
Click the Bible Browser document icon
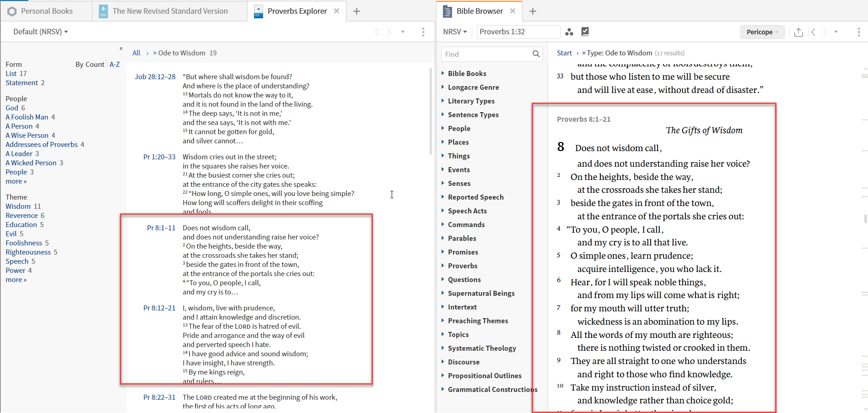(x=447, y=11)
